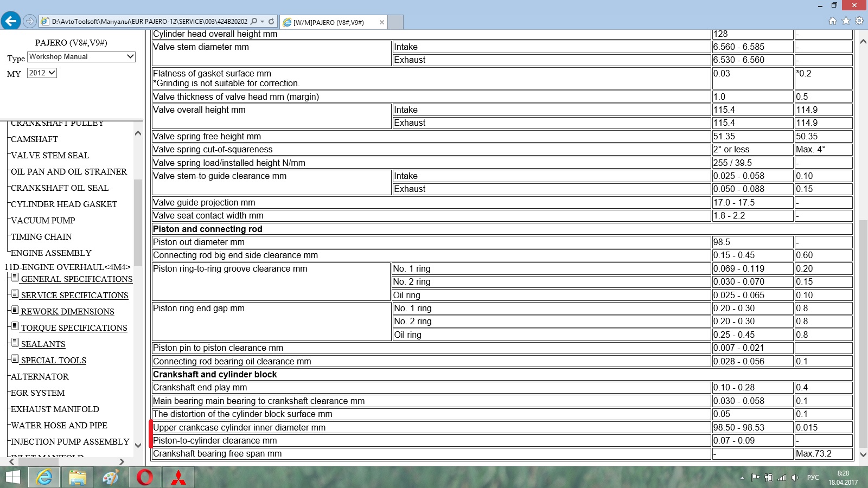Screen dimensions: 868x488
Task: Open Favorites star icon
Action: tap(846, 21)
